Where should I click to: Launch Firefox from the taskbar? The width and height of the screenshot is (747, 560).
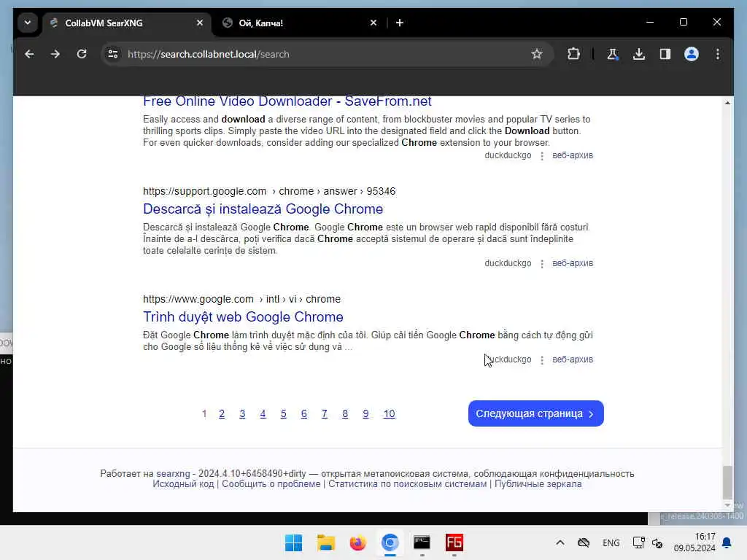click(357, 542)
